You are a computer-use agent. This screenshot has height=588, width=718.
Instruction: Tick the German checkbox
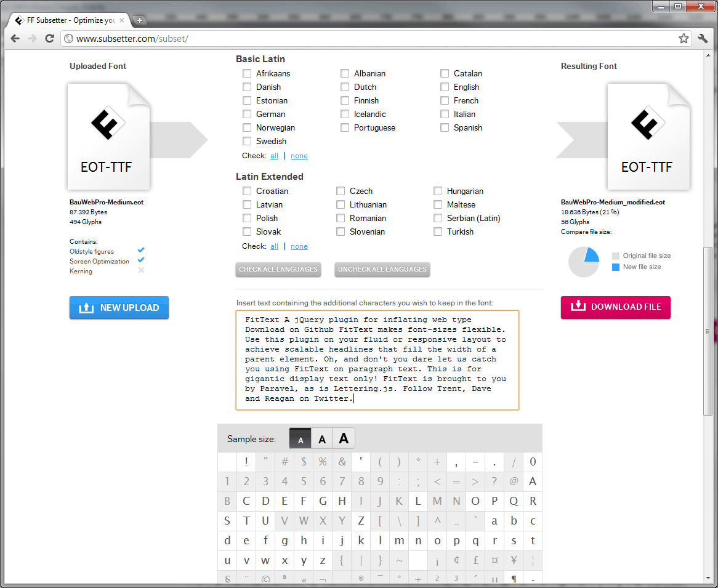coord(248,114)
